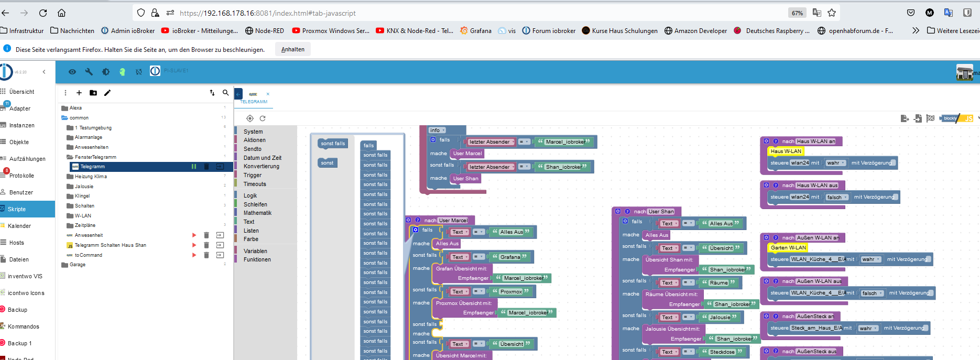Image resolution: width=980 pixels, height=360 pixels.
Task: Open the Variablen Blockly category
Action: tap(255, 251)
